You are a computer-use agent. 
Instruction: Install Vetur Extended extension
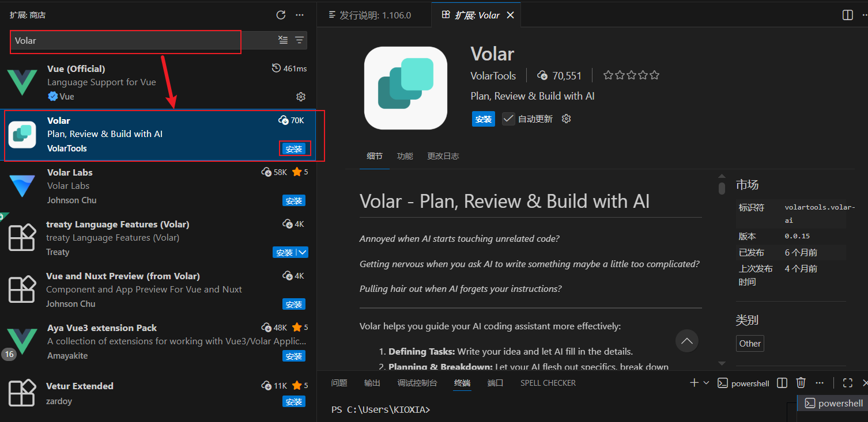pos(294,402)
